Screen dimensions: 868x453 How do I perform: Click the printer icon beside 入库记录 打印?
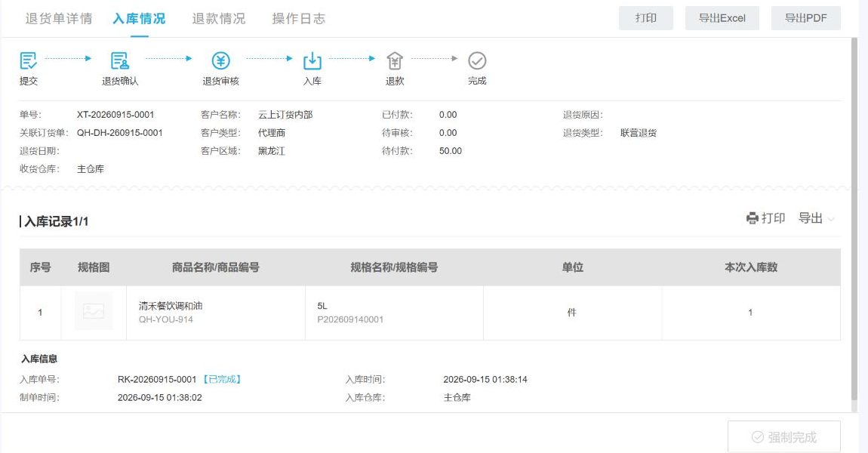click(753, 218)
